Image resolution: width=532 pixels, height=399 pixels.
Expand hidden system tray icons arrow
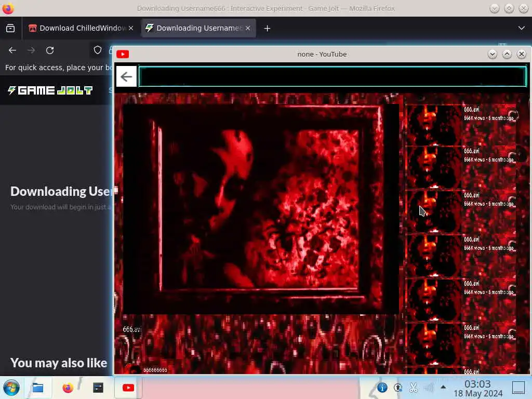[x=443, y=387]
